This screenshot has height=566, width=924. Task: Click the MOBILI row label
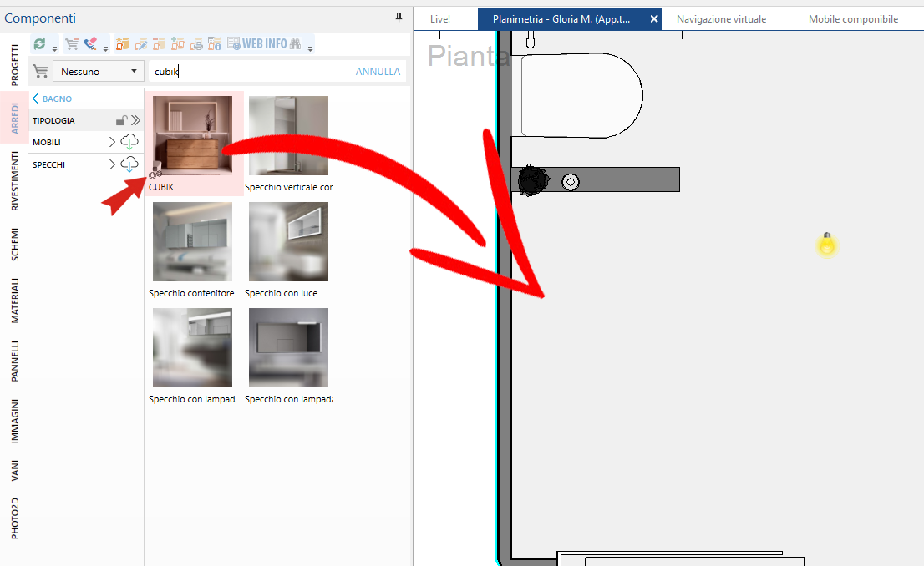click(x=47, y=142)
